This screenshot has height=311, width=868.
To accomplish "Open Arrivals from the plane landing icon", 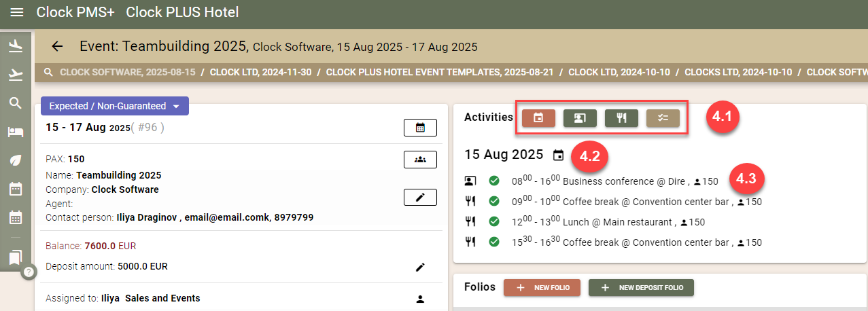I will (x=15, y=46).
